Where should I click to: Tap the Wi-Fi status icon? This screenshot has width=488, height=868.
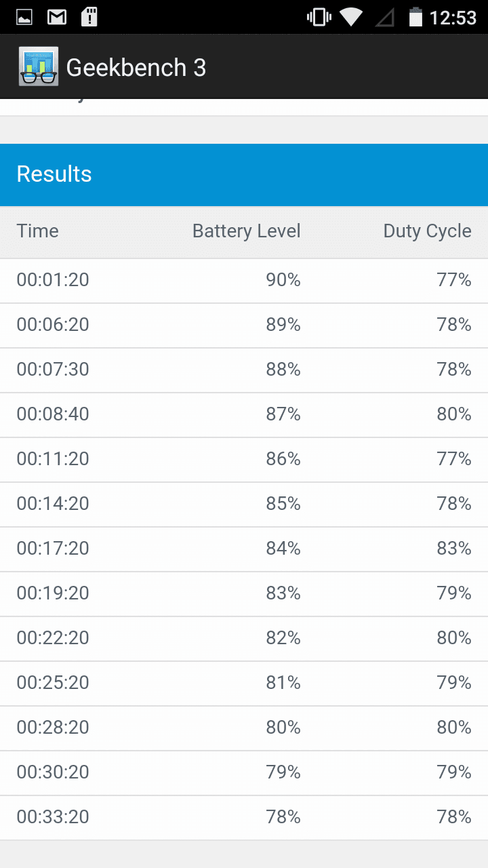(351, 17)
